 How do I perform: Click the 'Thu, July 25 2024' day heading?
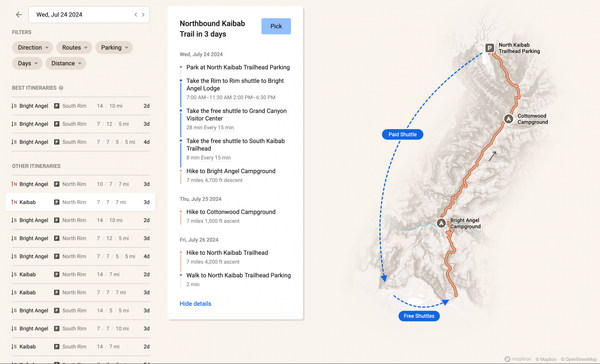point(201,199)
